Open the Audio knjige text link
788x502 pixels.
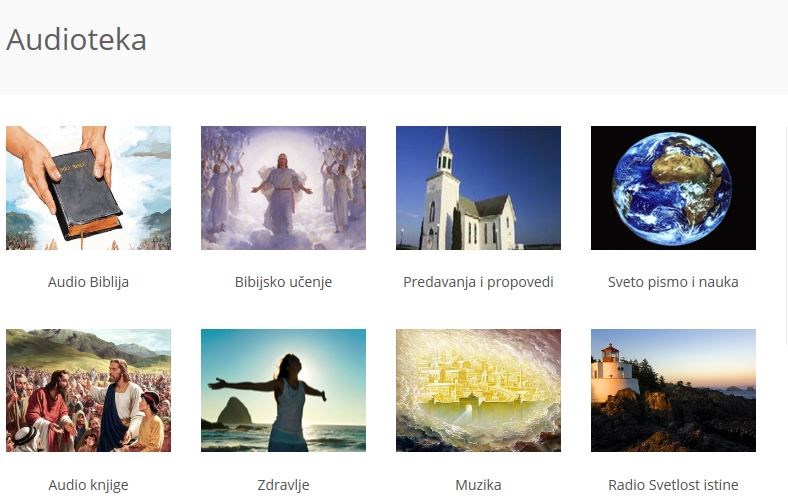tap(88, 485)
